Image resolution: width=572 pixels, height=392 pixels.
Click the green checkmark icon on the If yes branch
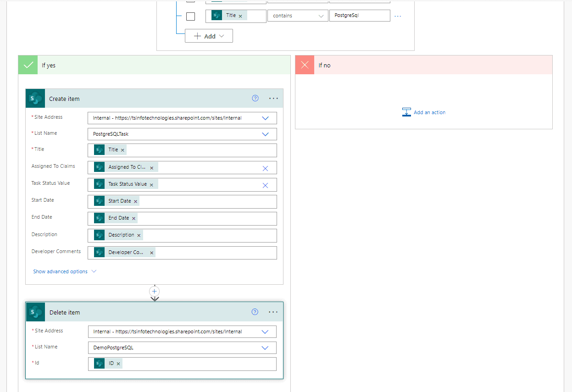28,65
